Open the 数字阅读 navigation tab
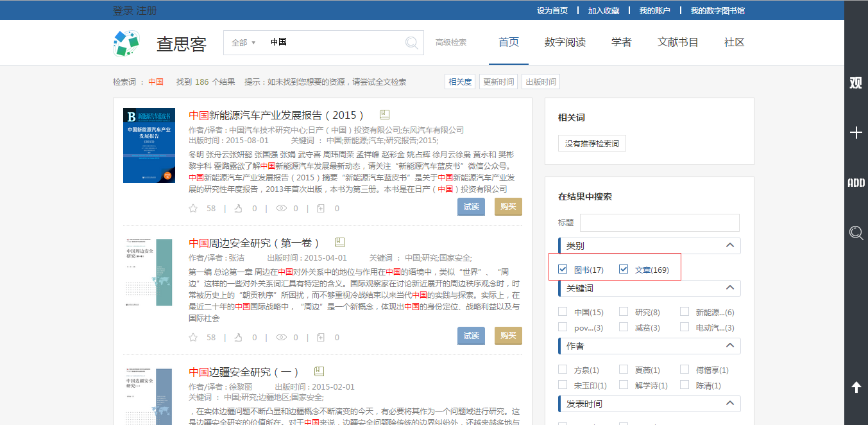Screen dimensions: 868x425 565,42
